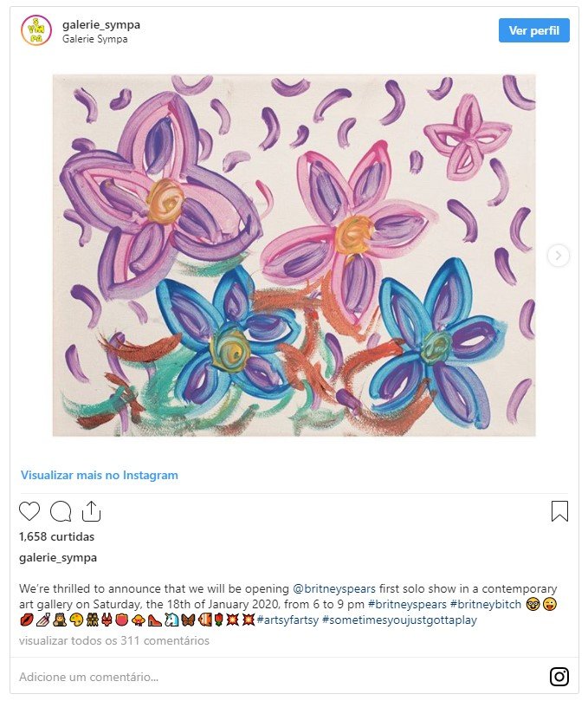Image resolution: width=588 pixels, height=701 pixels.
Task: Open the #britneyspears hashtag
Action: [407, 604]
